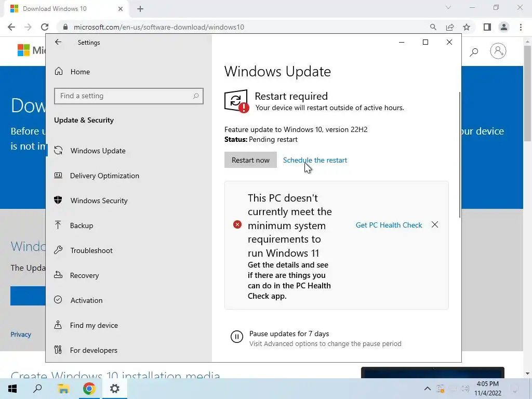Click the Settings gear on the taskbar
Viewport: 532px width, 399px height.
(x=115, y=389)
